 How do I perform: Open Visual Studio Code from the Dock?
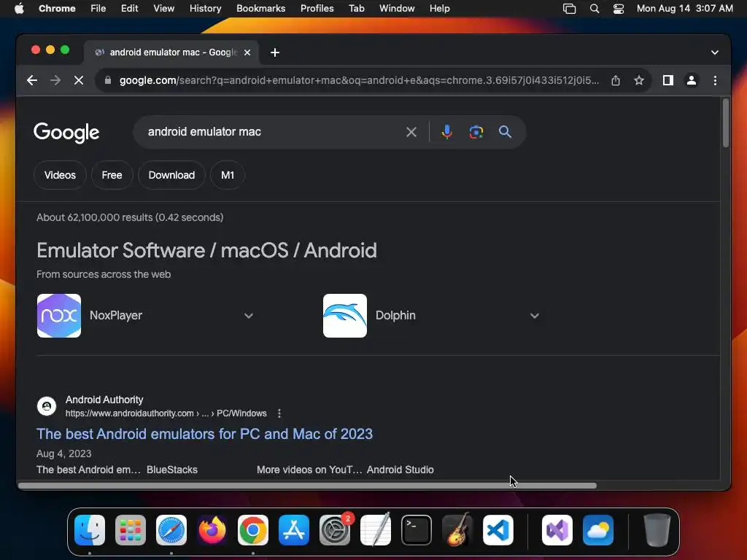(x=498, y=530)
